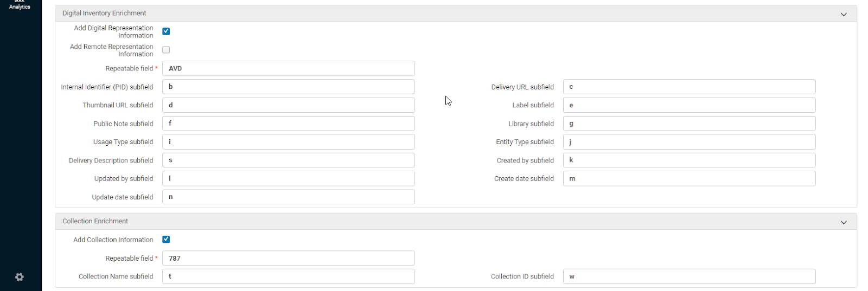The height and width of the screenshot is (291, 868).
Task: Click the Collection ID subfield input
Action: pyautogui.click(x=689, y=276)
